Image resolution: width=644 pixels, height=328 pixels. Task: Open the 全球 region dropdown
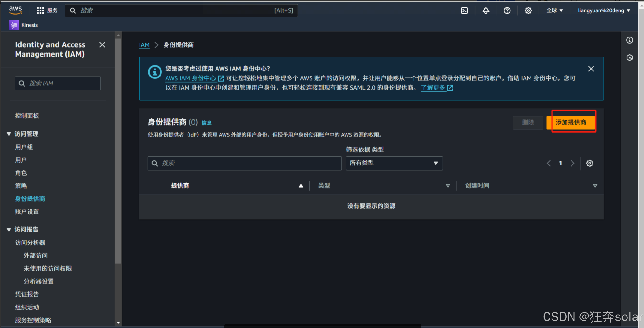(x=555, y=10)
